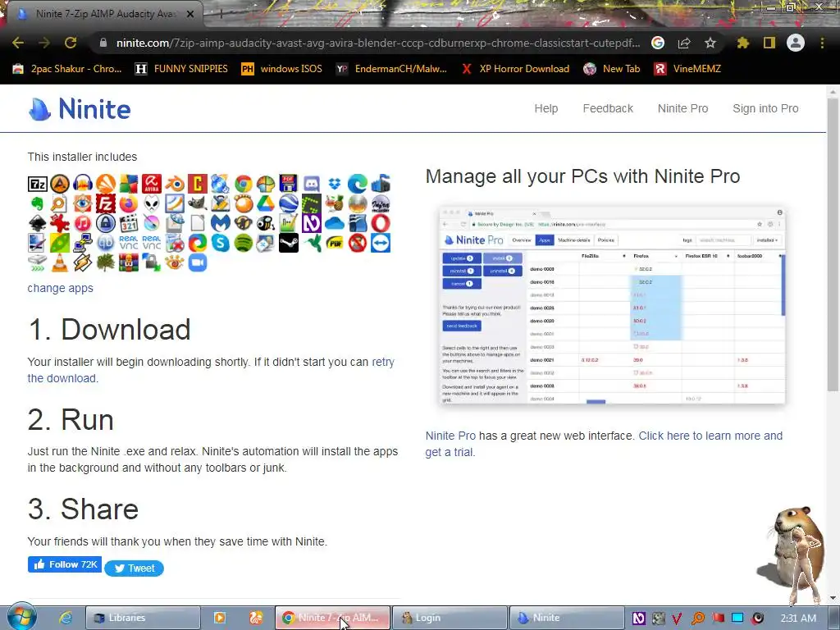Viewport: 840px width, 630px height.
Task: Go back using the browser back arrow
Action: point(18,43)
